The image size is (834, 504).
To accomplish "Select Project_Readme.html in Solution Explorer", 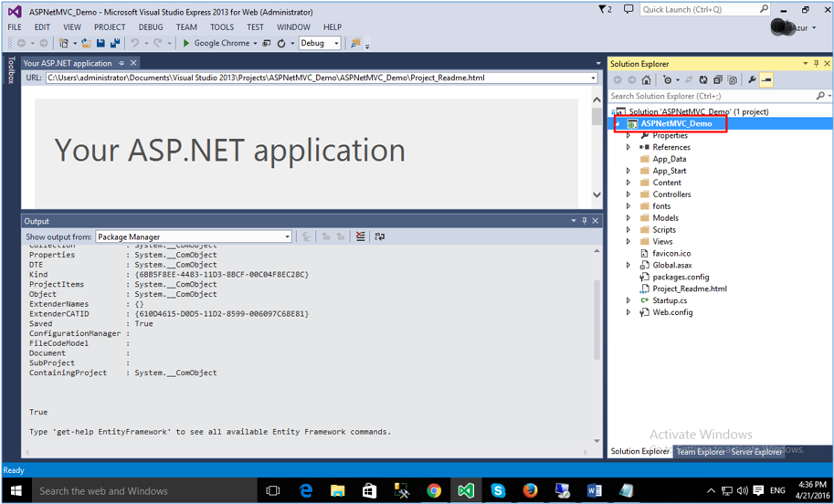I will (690, 289).
